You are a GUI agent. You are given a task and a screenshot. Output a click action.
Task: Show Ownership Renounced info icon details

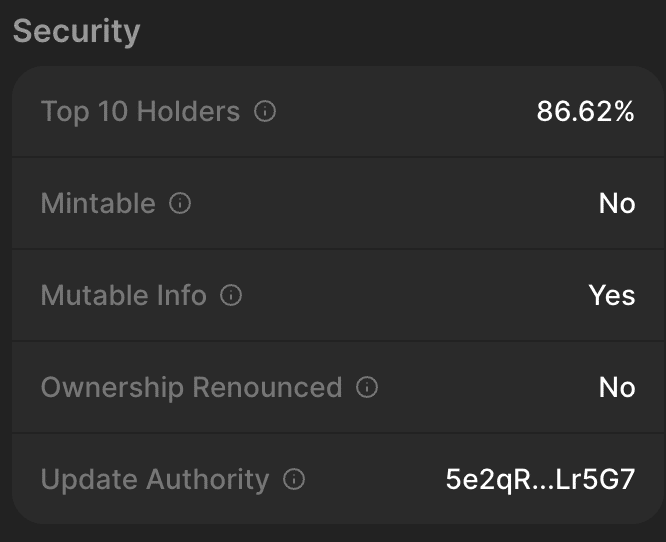tap(367, 387)
